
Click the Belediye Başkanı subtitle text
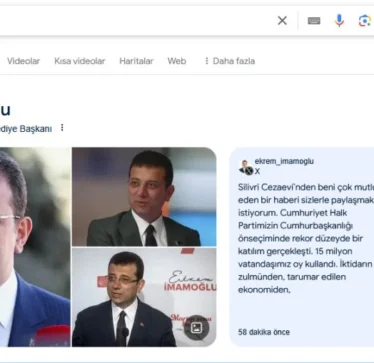pyautogui.click(x=26, y=129)
